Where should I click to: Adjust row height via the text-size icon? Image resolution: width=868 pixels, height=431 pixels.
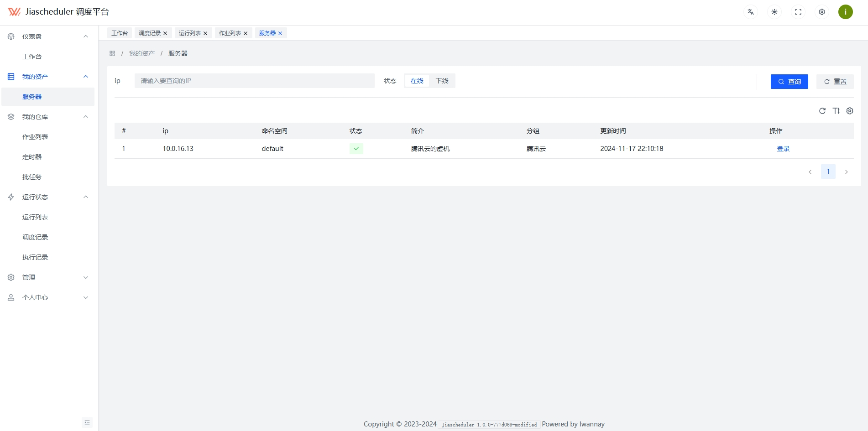[837, 111]
